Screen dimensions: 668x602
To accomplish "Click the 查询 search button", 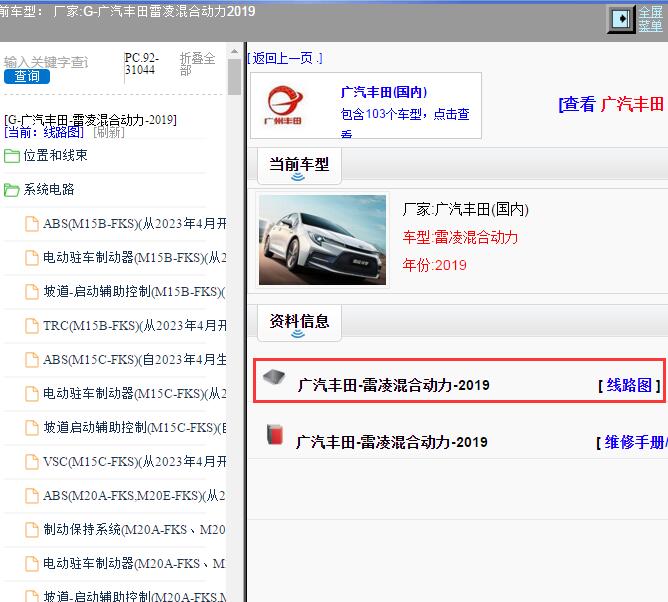I will click(27, 76).
